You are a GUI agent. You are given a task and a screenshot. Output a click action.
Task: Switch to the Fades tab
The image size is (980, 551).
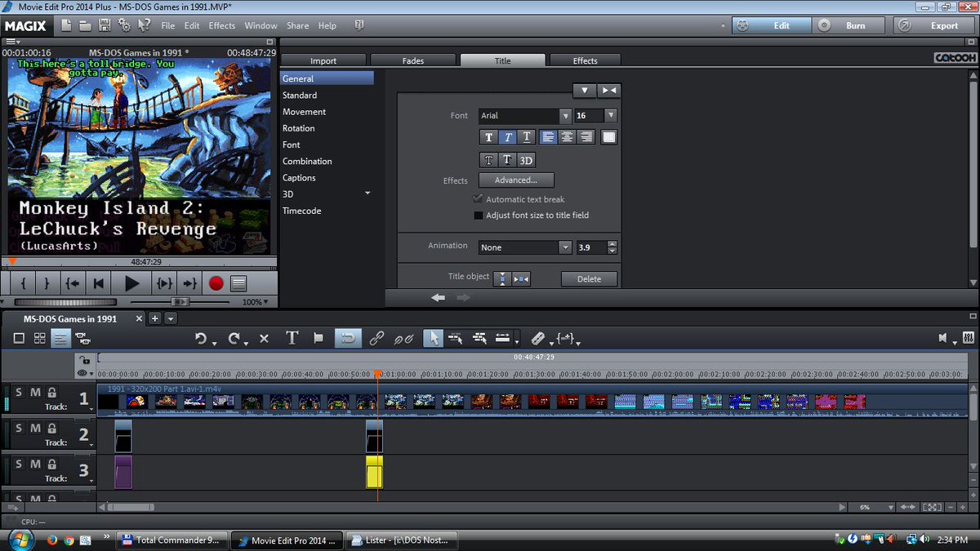pos(413,60)
